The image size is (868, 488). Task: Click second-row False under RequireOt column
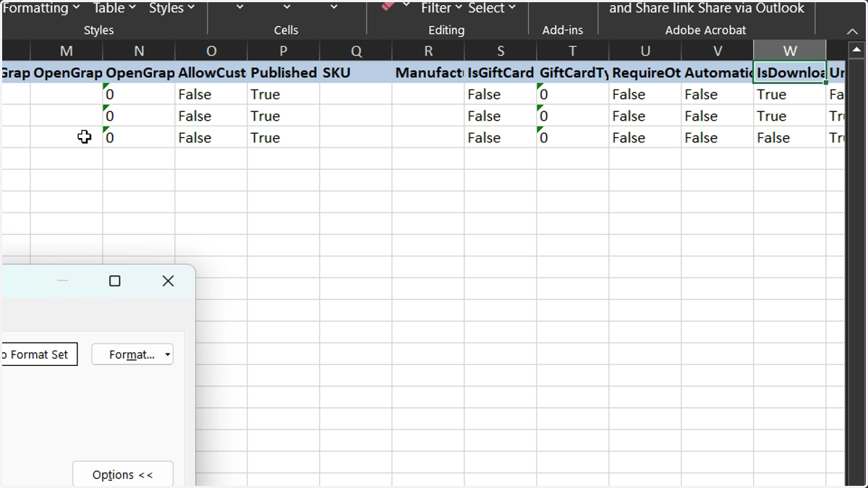pyautogui.click(x=645, y=116)
